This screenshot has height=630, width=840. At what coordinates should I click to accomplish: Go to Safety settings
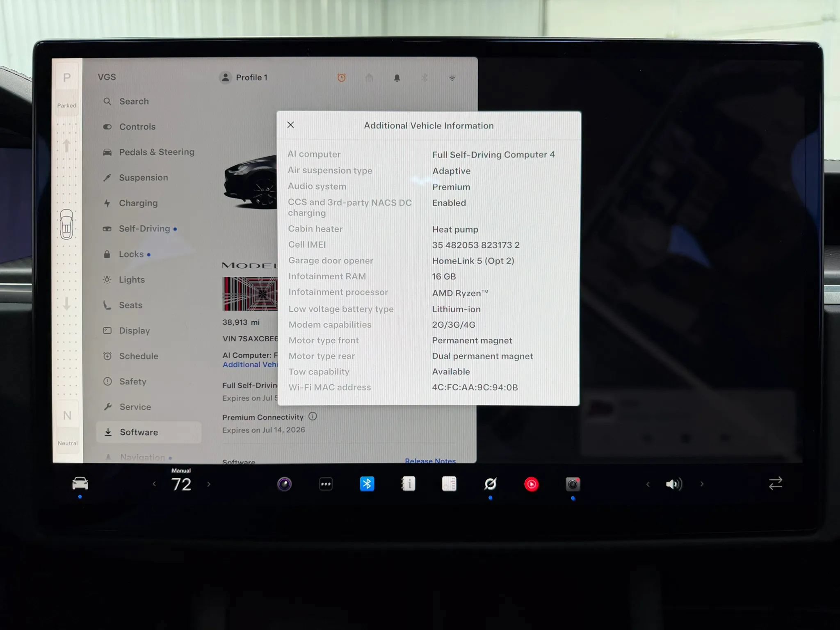(125, 381)
